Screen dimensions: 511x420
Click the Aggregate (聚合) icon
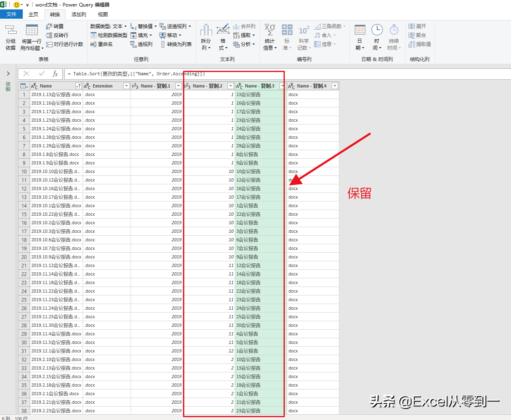tap(412, 35)
